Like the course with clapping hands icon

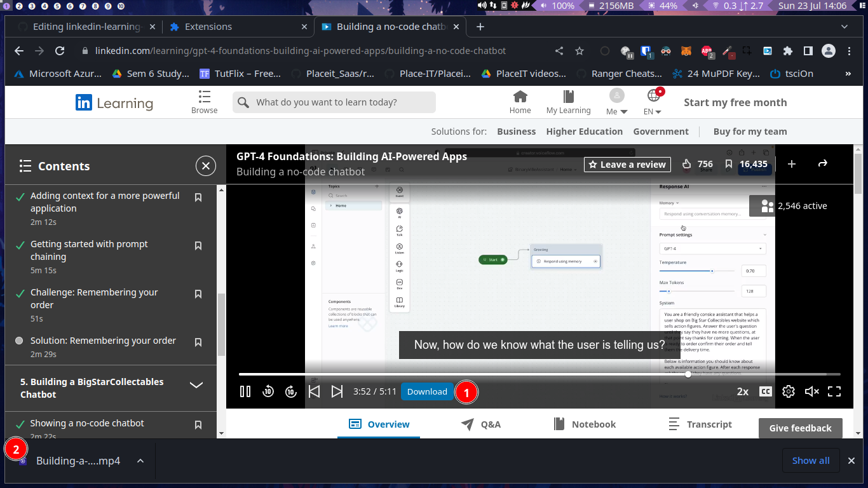pyautogui.click(x=686, y=164)
